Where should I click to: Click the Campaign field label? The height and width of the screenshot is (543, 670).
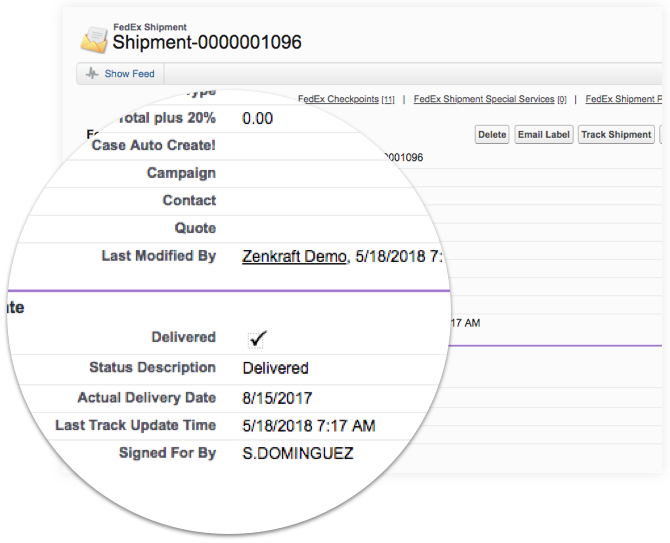coord(181,173)
